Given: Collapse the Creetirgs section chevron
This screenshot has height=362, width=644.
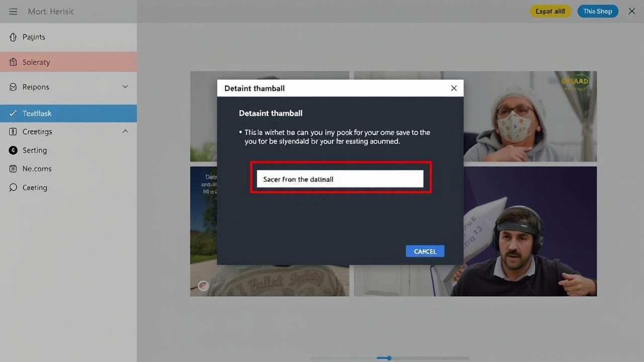Looking at the screenshot, I should pos(125,131).
